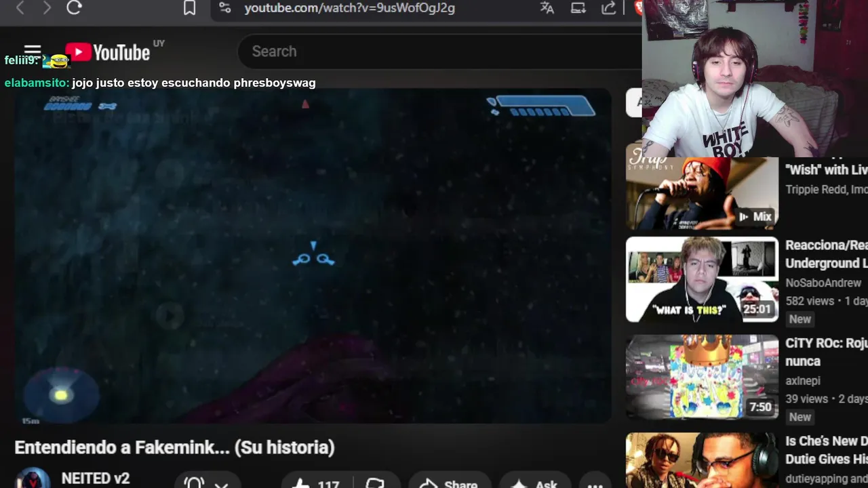Click the install/cast screen icon in the address bar
This screenshot has width=868, height=488.
[x=578, y=8]
